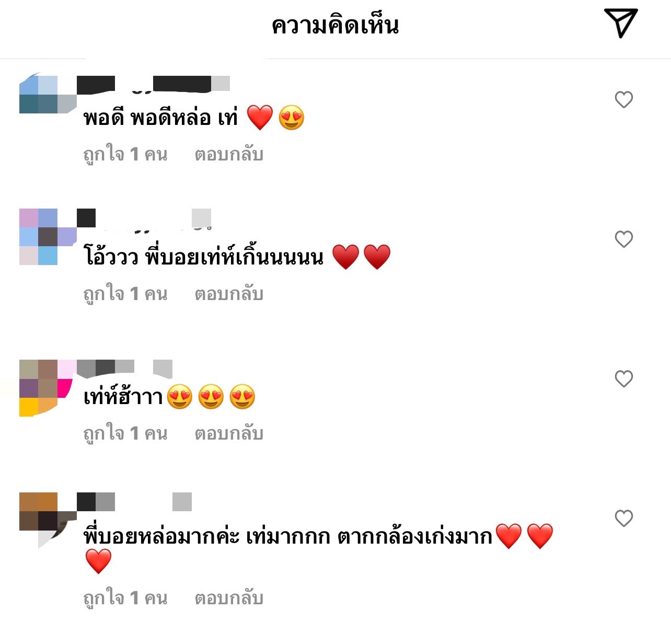Reply to the 'เท่ห์ฮ้าาา' comment
The width and height of the screenshot is (671, 644).
229,434
